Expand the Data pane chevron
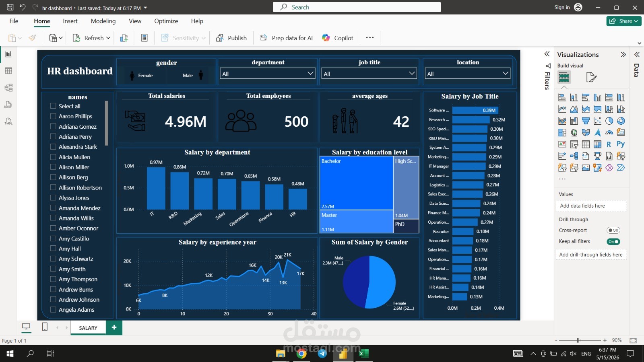The image size is (644, 362). point(637,54)
